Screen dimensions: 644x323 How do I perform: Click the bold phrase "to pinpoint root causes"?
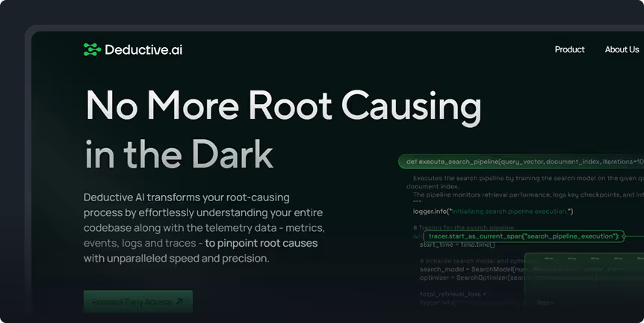(261, 243)
